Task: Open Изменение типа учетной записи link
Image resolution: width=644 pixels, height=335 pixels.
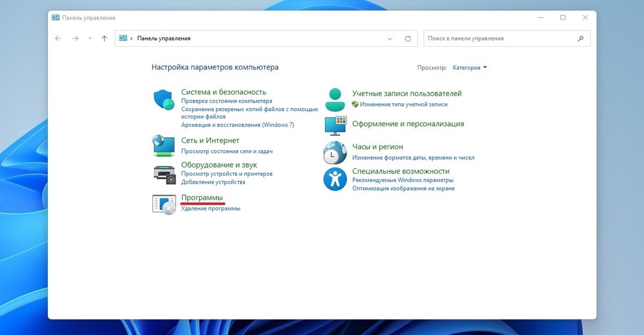Action: click(403, 104)
